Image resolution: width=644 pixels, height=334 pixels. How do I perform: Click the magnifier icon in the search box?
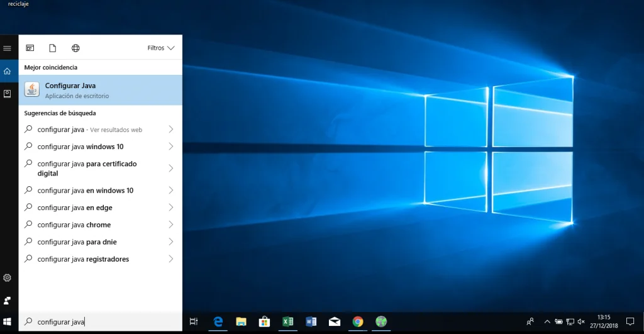(28, 321)
